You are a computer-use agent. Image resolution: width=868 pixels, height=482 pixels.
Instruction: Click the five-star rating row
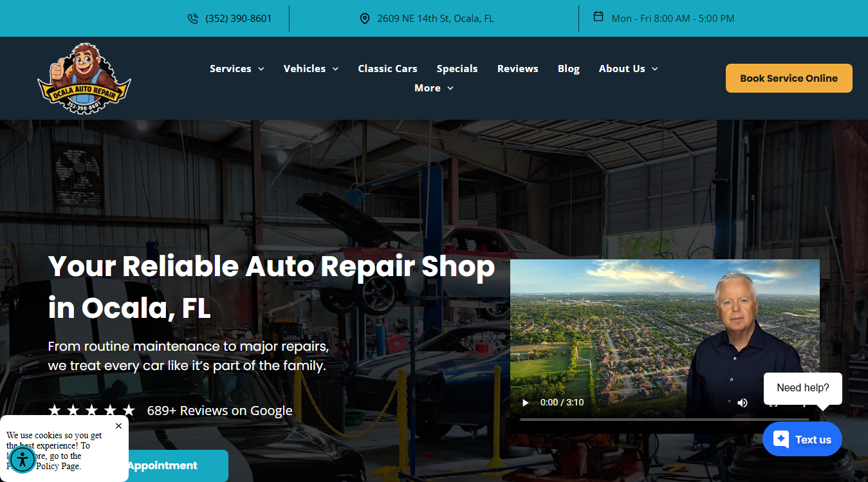tap(91, 411)
